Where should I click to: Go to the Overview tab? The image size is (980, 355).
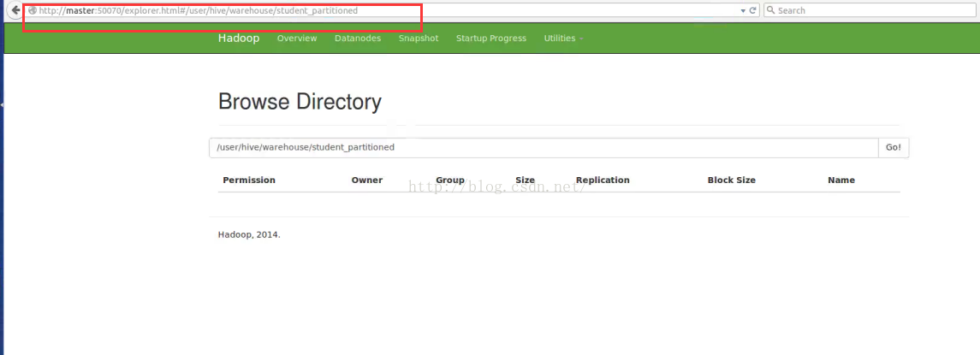pyautogui.click(x=297, y=38)
